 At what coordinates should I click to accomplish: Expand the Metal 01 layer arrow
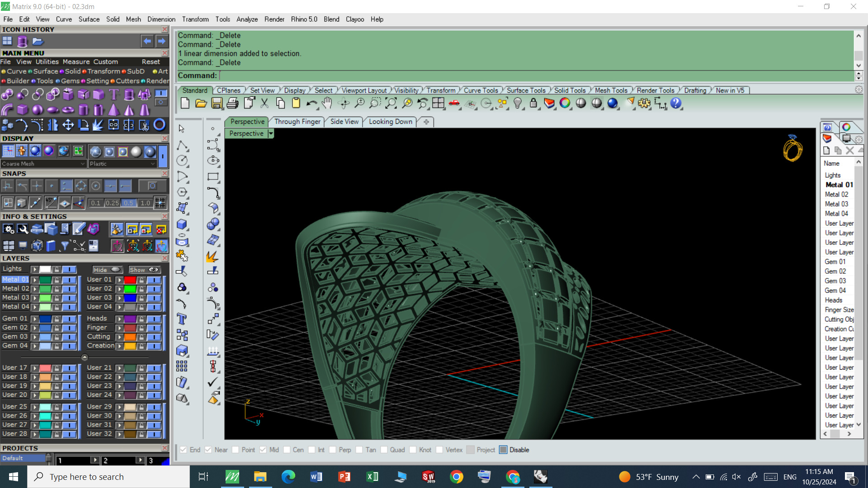34,280
